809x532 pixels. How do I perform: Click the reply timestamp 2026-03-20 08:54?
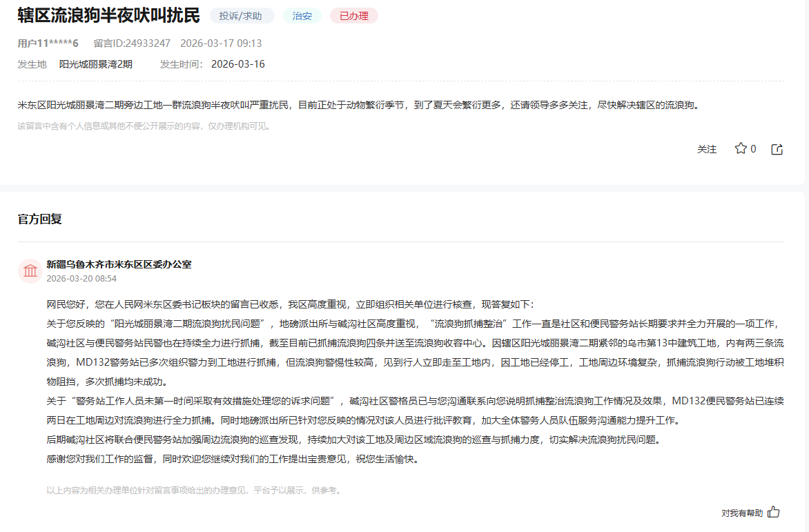click(81, 279)
